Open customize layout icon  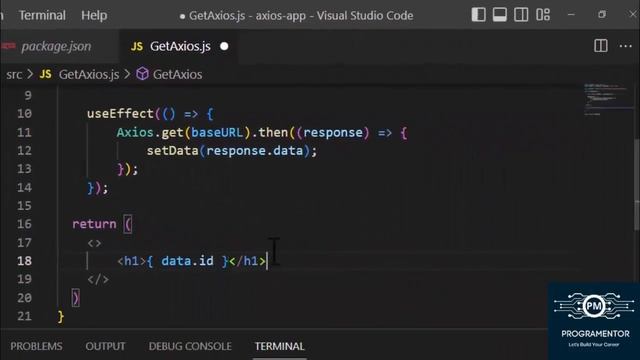[543, 15]
